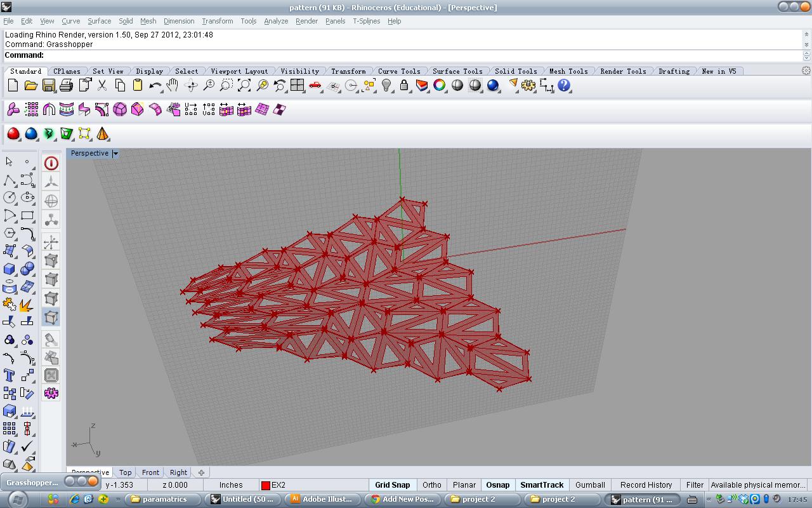Open the Inches units field
The width and height of the screenshot is (812, 508).
pos(231,485)
